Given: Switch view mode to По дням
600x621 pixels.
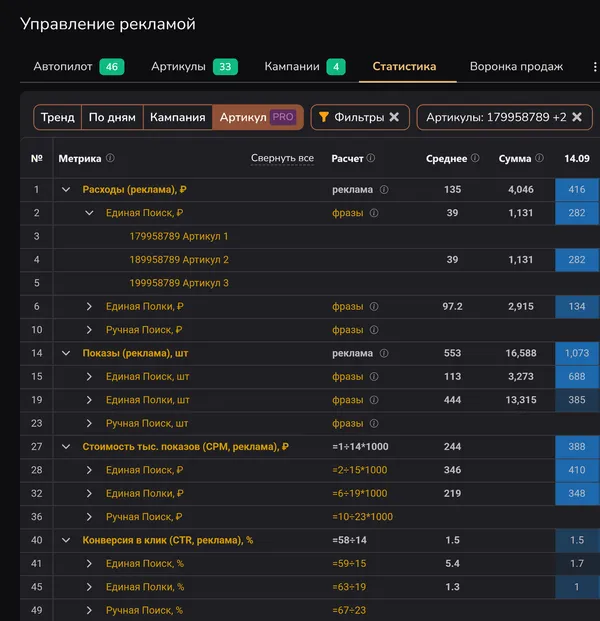Looking at the screenshot, I should pos(111,117).
